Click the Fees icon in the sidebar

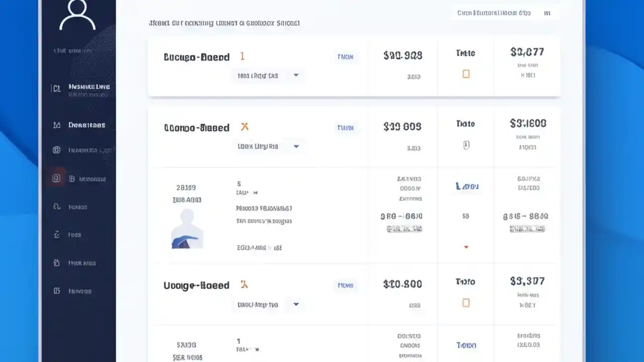(x=57, y=234)
